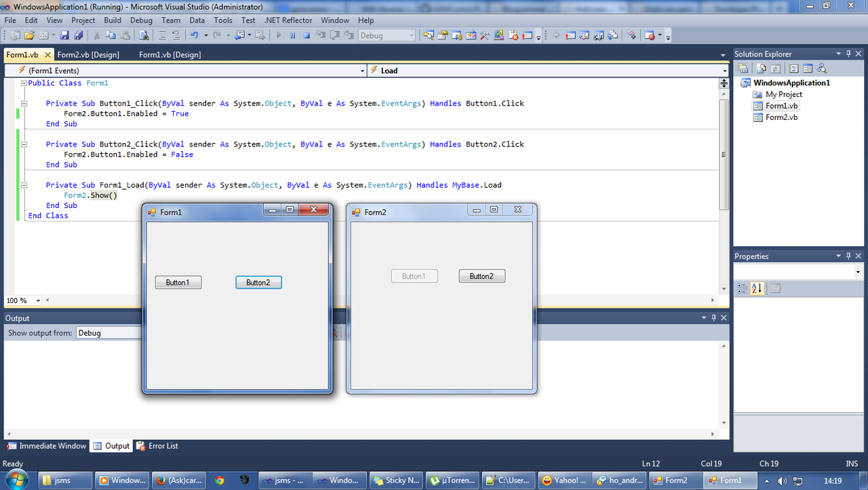Click Solution Explorer Show All Files icon
868x490 pixels.
[762, 68]
